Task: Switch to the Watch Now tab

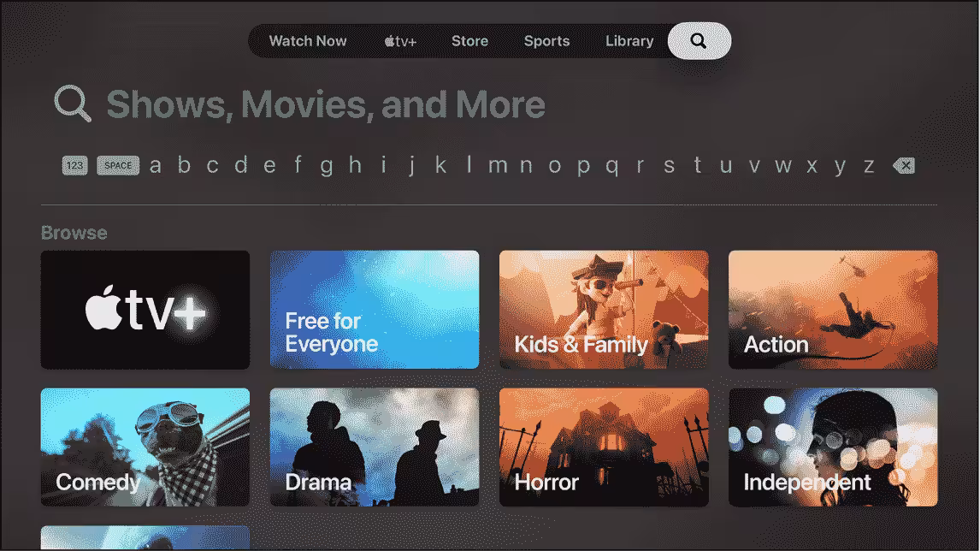Action: pos(308,41)
